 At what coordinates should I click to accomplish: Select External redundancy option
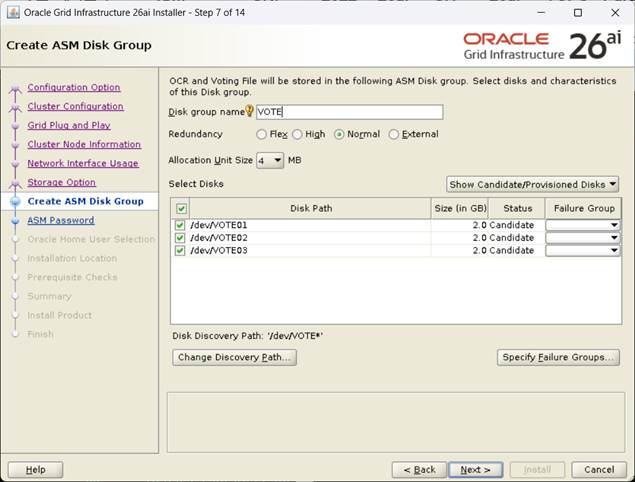coord(393,134)
